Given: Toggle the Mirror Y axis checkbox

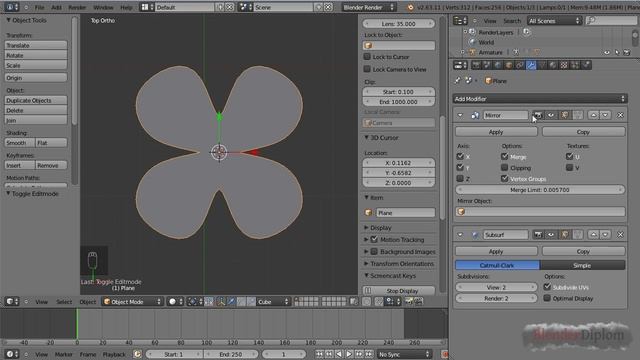Looking at the screenshot, I should pyautogui.click(x=460, y=167).
